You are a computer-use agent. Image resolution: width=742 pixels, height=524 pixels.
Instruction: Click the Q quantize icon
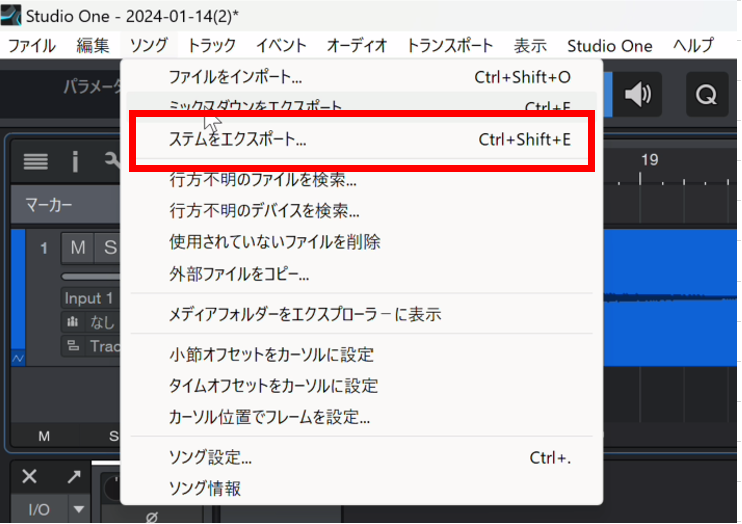pos(707,94)
